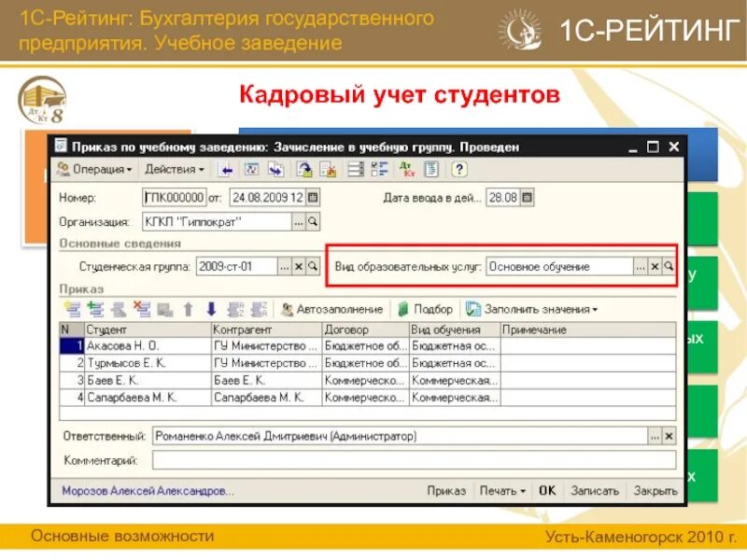Select student row Акасова Н. О.
This screenshot has width=747, height=560.
click(367, 345)
